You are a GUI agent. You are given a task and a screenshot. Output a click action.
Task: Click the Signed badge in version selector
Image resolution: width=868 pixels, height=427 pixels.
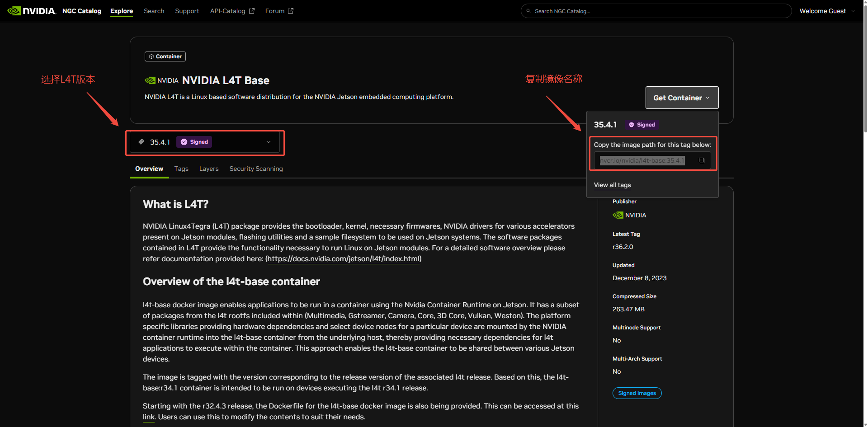194,142
